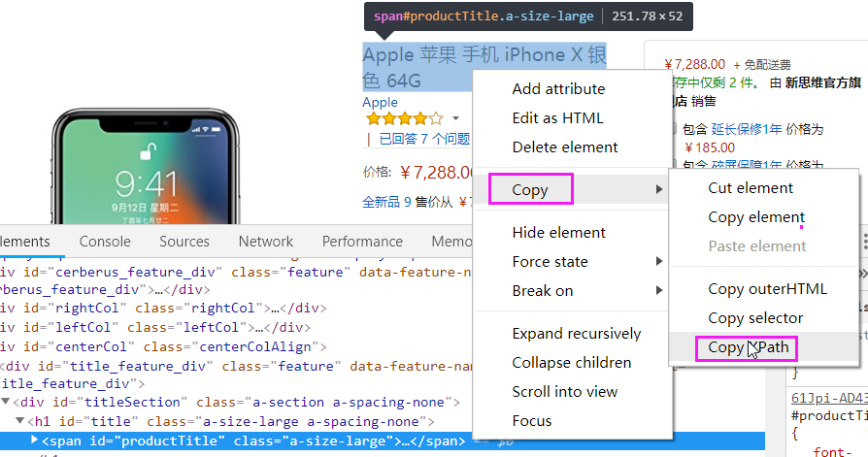Switch to the Console tab

coord(105,242)
